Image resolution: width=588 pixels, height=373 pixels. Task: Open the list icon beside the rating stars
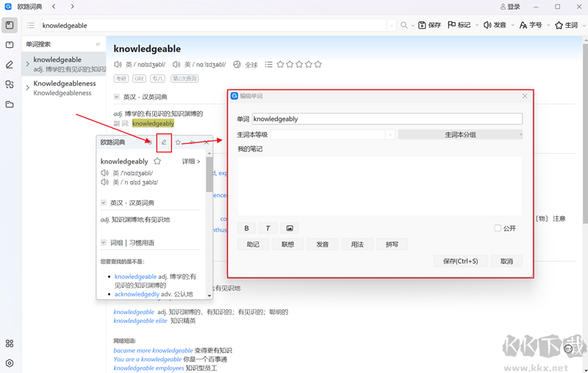pyautogui.click(x=268, y=65)
